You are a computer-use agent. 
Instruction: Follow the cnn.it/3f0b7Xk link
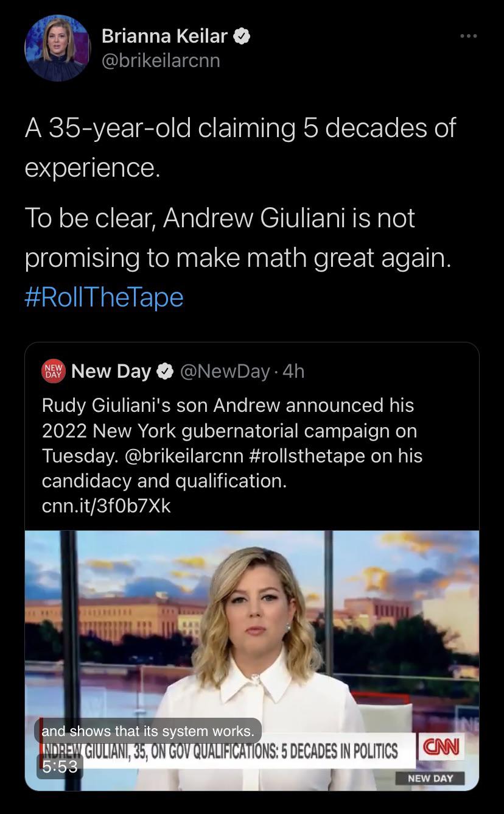[x=107, y=506]
